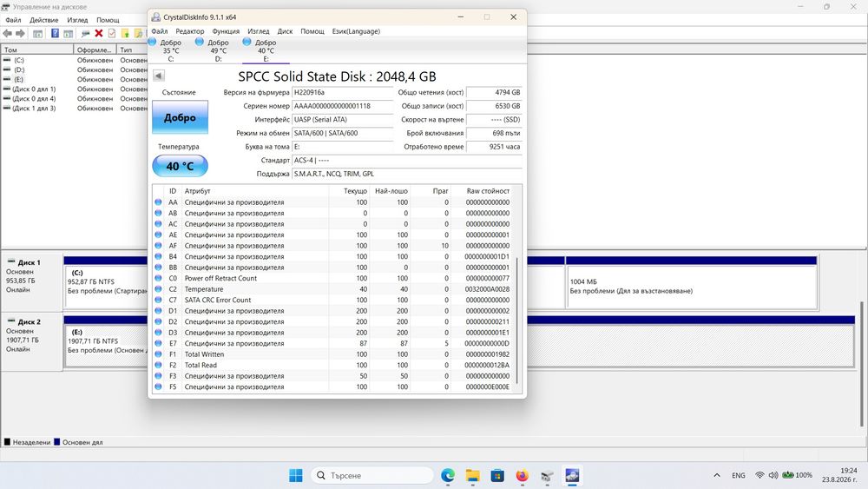Click the status orb for drive D: at 49 °C

[x=200, y=42]
